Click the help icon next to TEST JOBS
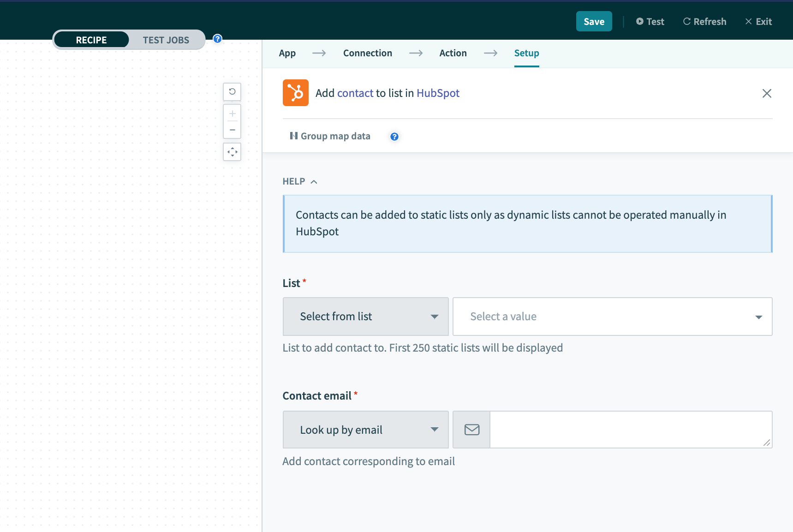793x532 pixels. pos(217,39)
